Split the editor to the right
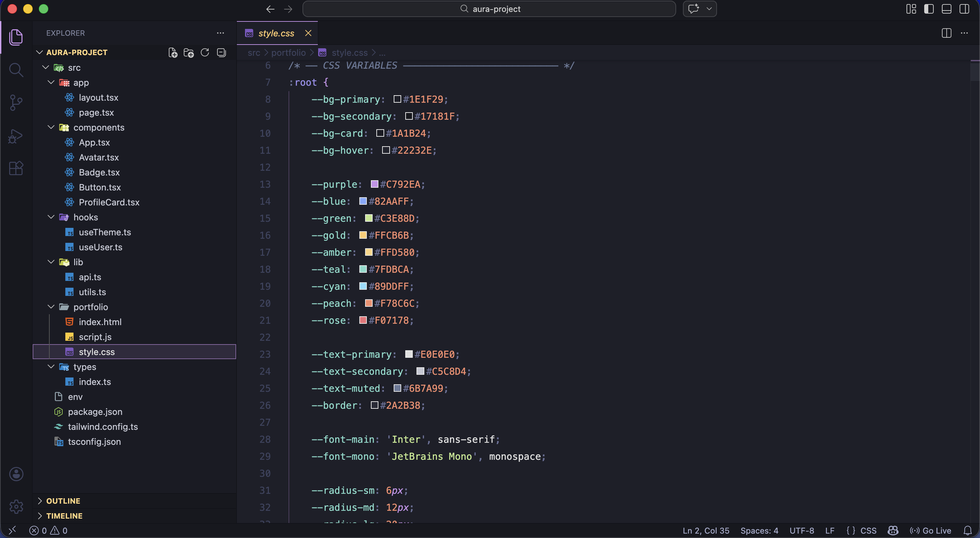Viewport: 980px width, 538px height. click(x=946, y=33)
